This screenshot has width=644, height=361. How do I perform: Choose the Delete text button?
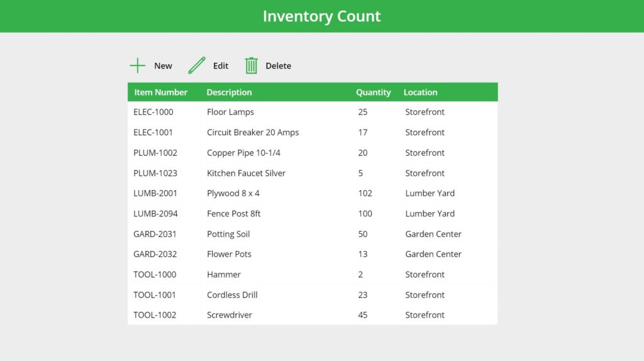(x=279, y=65)
